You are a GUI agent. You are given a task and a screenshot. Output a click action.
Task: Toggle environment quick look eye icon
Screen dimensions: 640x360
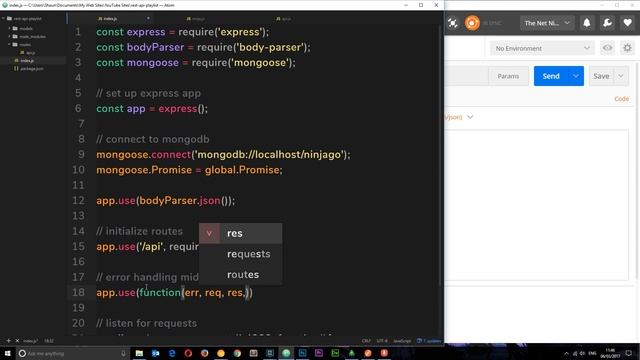tap(607, 48)
